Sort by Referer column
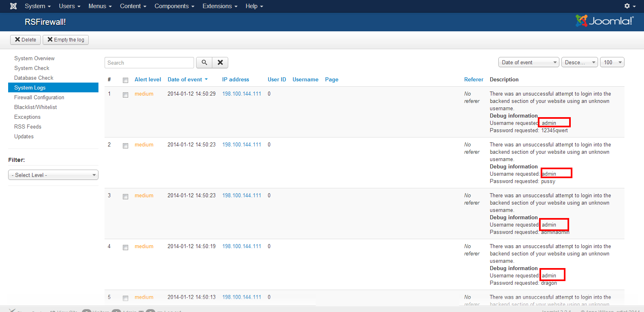 pyautogui.click(x=474, y=79)
